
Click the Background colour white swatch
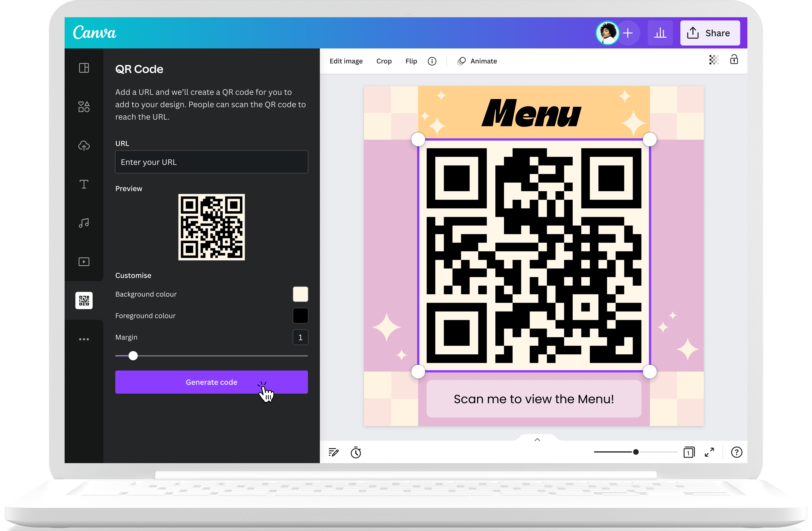pyautogui.click(x=300, y=293)
